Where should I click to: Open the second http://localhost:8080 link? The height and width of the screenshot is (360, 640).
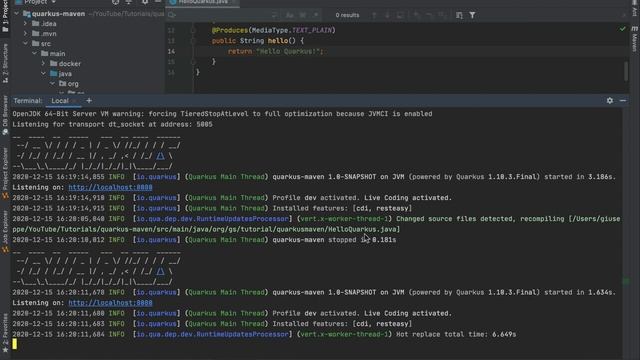tap(110, 303)
